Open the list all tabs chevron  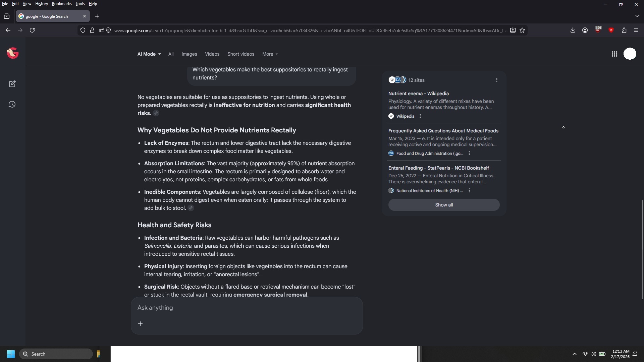637,16
